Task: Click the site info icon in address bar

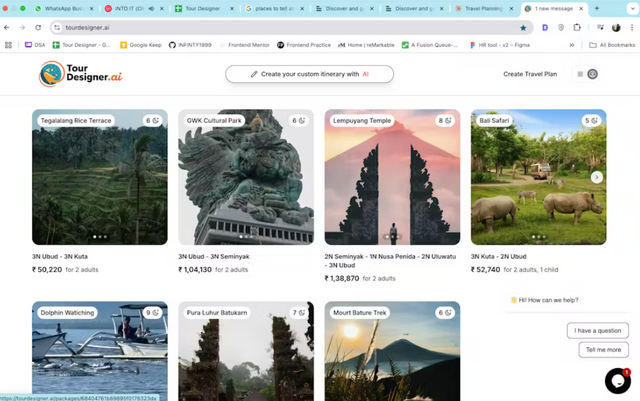Action: pyautogui.click(x=57, y=27)
